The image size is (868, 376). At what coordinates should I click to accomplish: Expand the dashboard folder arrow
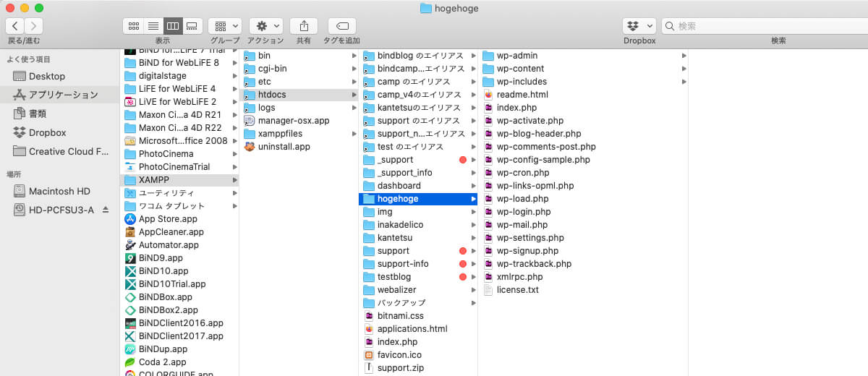coord(473,186)
